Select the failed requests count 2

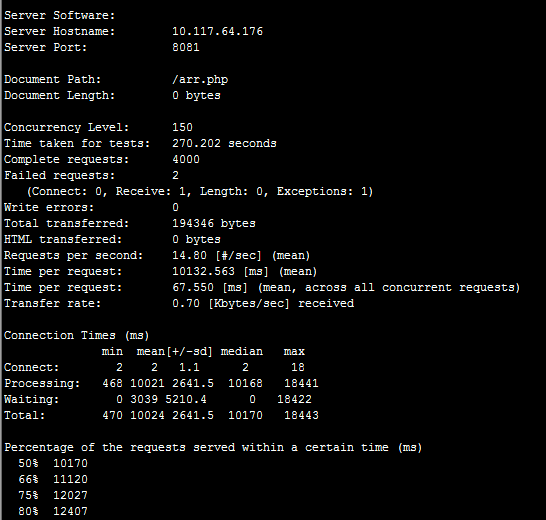tap(175, 175)
